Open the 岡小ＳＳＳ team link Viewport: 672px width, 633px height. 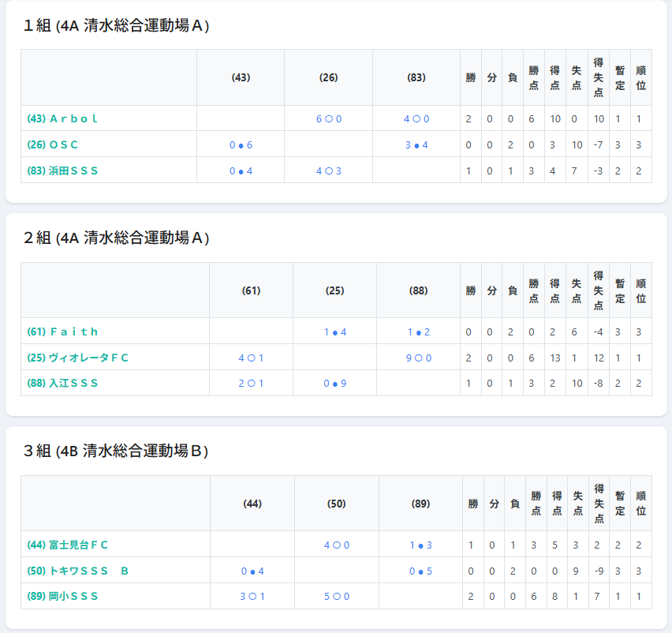(x=62, y=596)
